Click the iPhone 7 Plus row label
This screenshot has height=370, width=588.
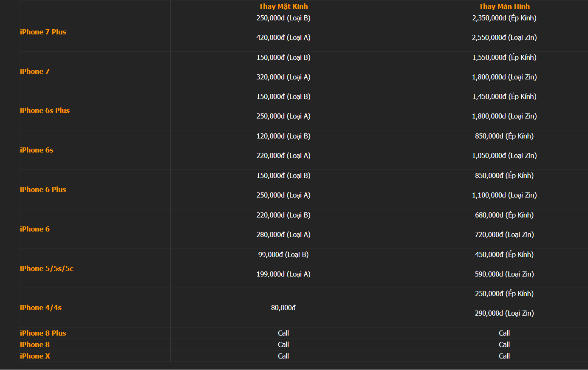[x=43, y=32]
